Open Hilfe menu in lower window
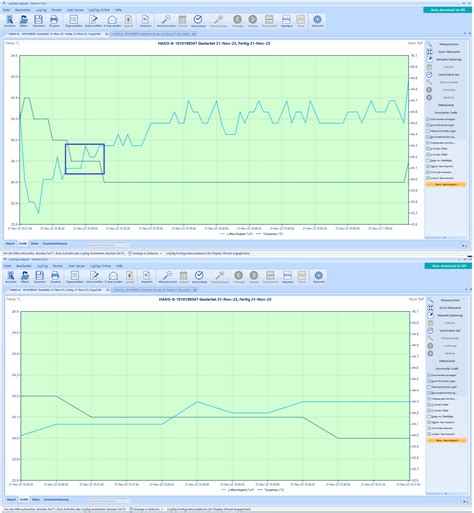The image size is (474, 513). [119, 266]
